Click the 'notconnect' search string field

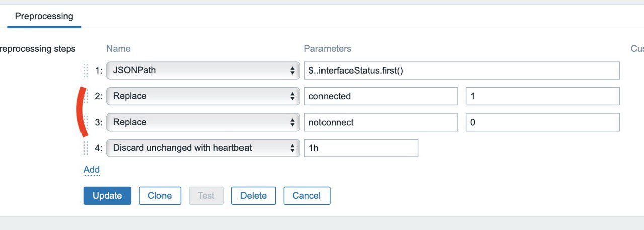(x=381, y=122)
